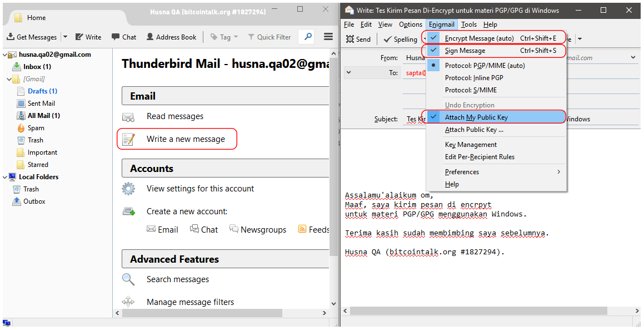This screenshot has height=330, width=644.
Task: Open the File menu in compose window
Action: tap(349, 24)
